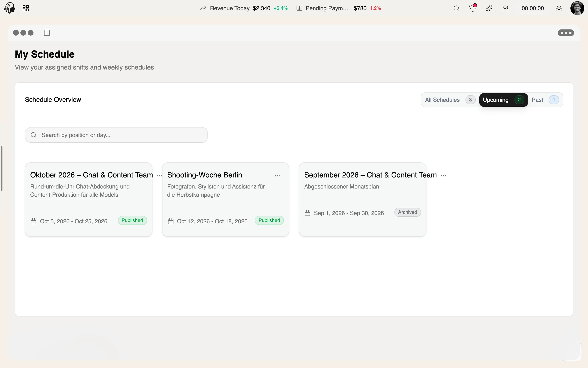Click the +5.4% revenue change

pyautogui.click(x=280, y=8)
